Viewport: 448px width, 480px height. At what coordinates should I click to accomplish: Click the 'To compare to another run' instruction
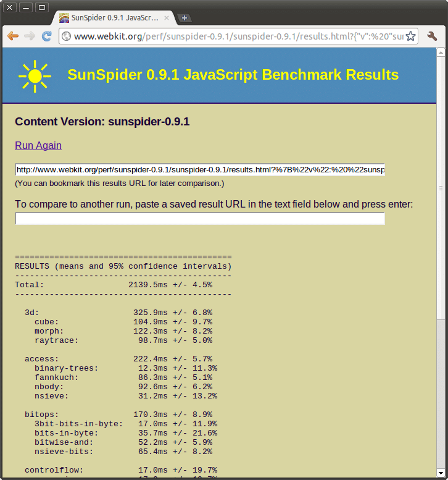[x=214, y=204]
